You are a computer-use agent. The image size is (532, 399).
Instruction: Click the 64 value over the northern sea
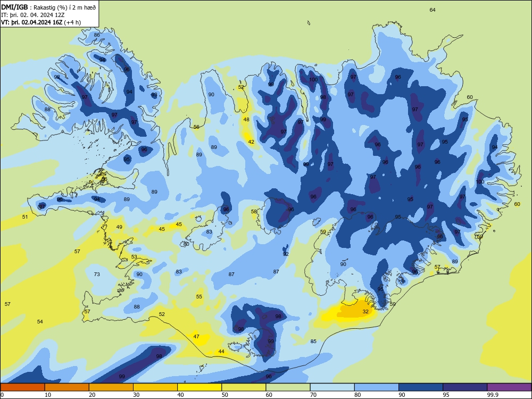pos(433,10)
